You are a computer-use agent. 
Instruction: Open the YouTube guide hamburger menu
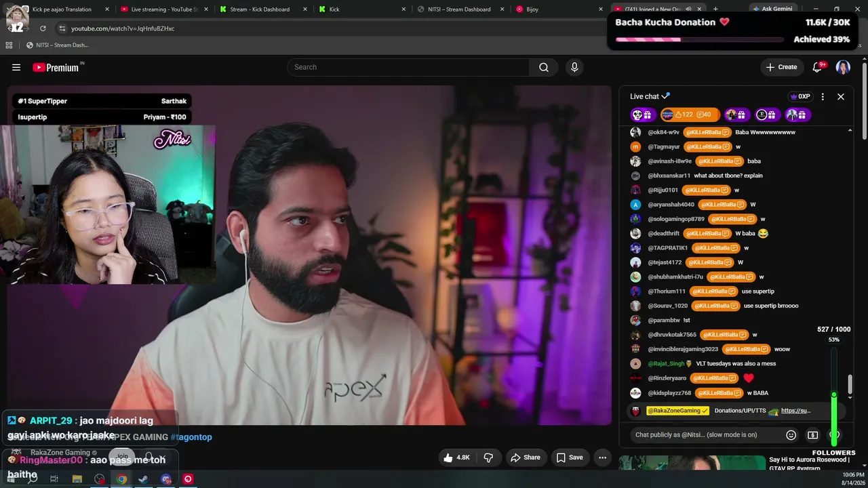[16, 67]
